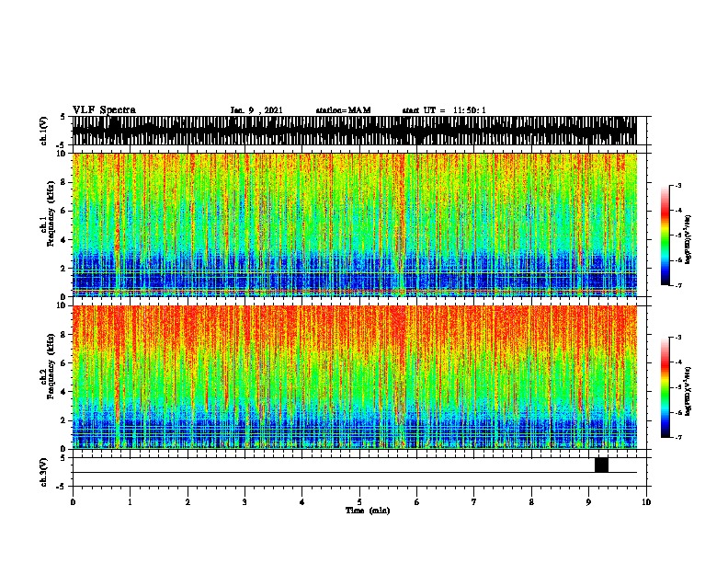Click the black block in ch.3 panel

(x=601, y=465)
